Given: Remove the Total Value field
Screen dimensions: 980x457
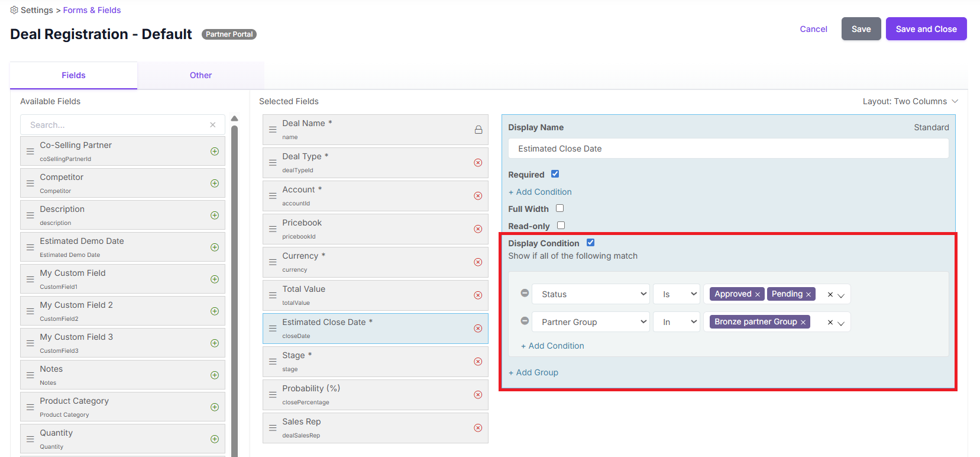Looking at the screenshot, I should coord(478,295).
